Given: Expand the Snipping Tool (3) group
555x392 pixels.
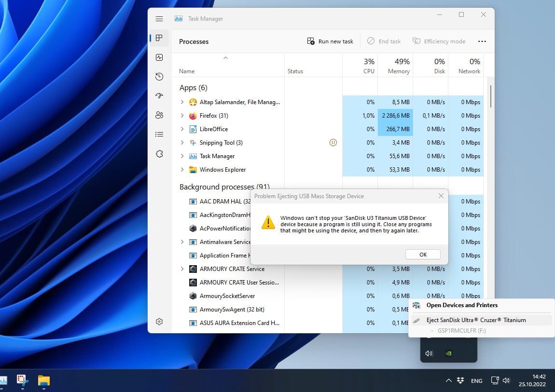Looking at the screenshot, I should pyautogui.click(x=182, y=142).
